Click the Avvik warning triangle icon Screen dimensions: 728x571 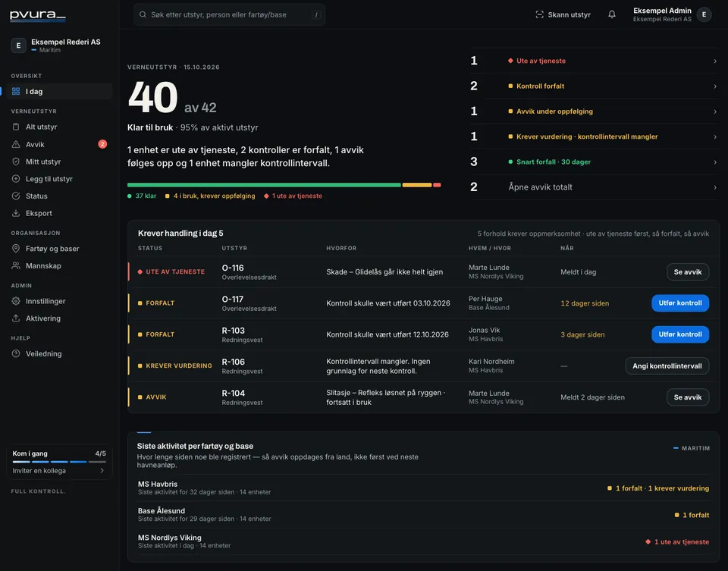pyautogui.click(x=16, y=144)
